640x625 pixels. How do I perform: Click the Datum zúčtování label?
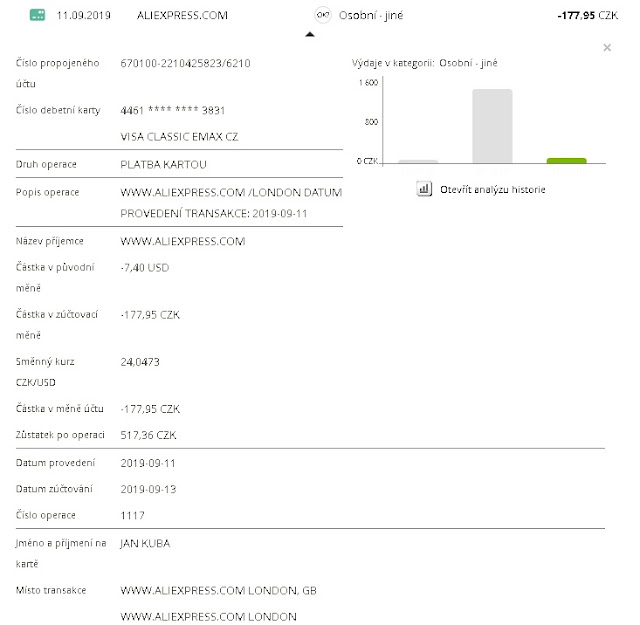[x=54, y=489]
